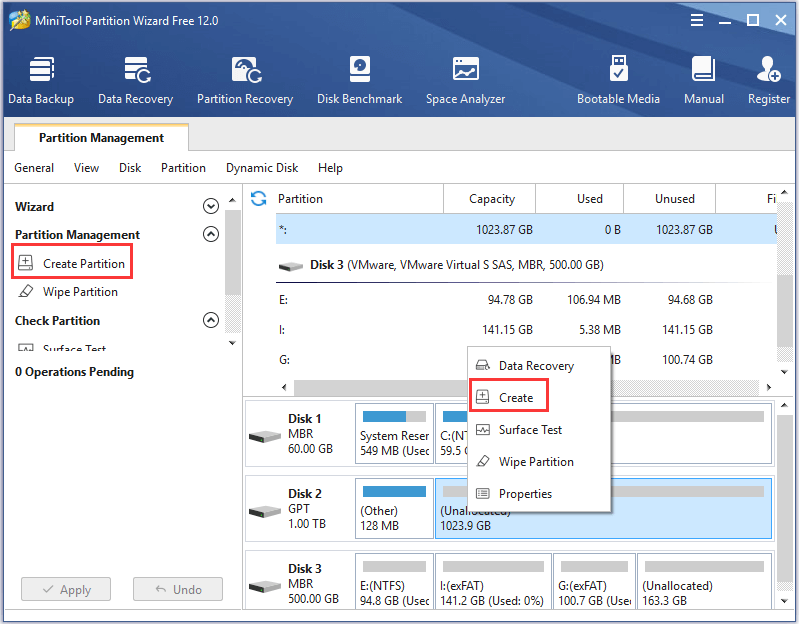The height and width of the screenshot is (624, 799).
Task: Start the Disk Benchmark tool
Action: point(359,80)
